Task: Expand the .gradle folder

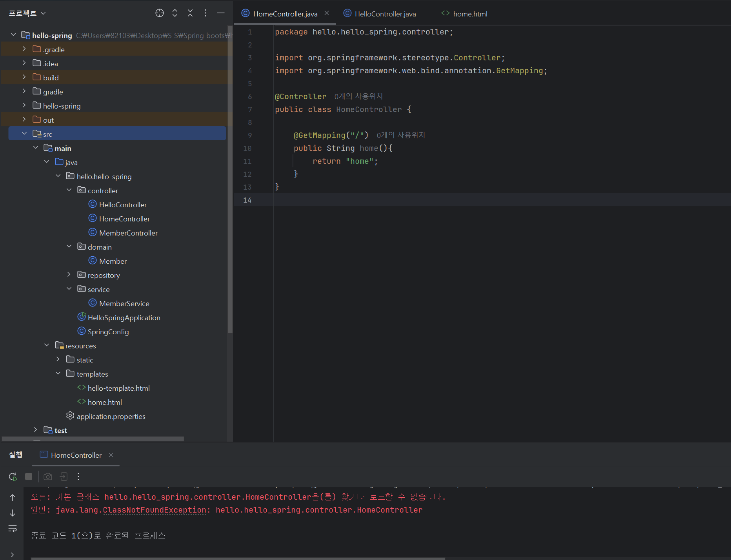Action: [24, 49]
